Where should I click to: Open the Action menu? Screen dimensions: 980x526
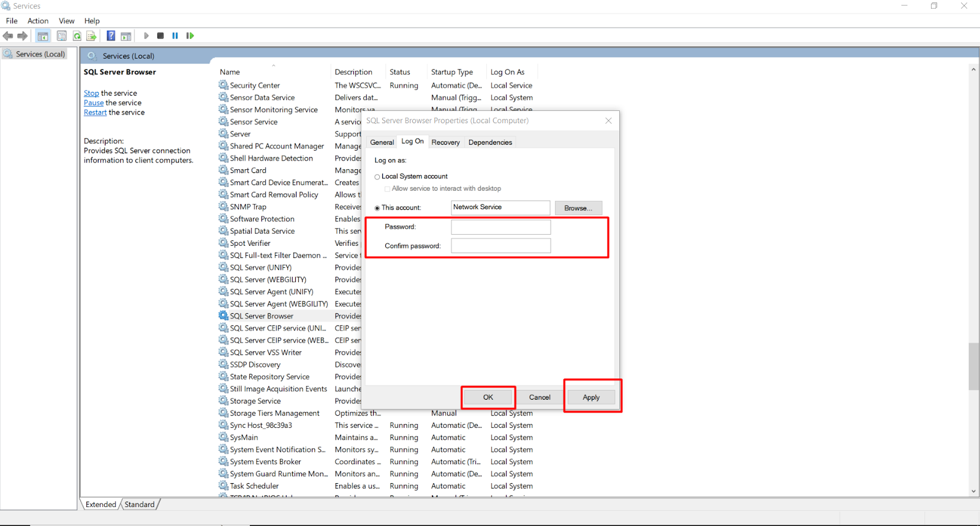[x=37, y=21]
